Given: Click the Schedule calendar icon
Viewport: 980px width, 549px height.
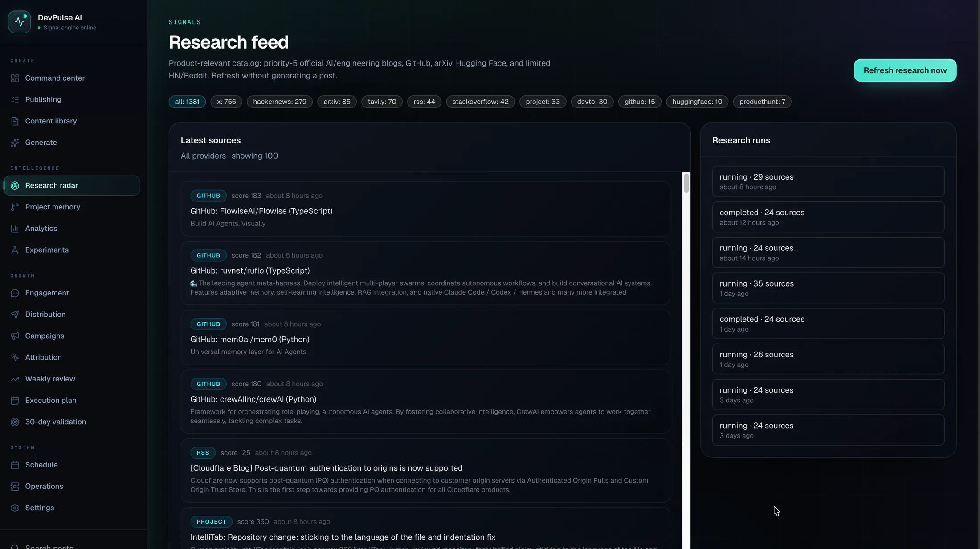Looking at the screenshot, I should (15, 465).
